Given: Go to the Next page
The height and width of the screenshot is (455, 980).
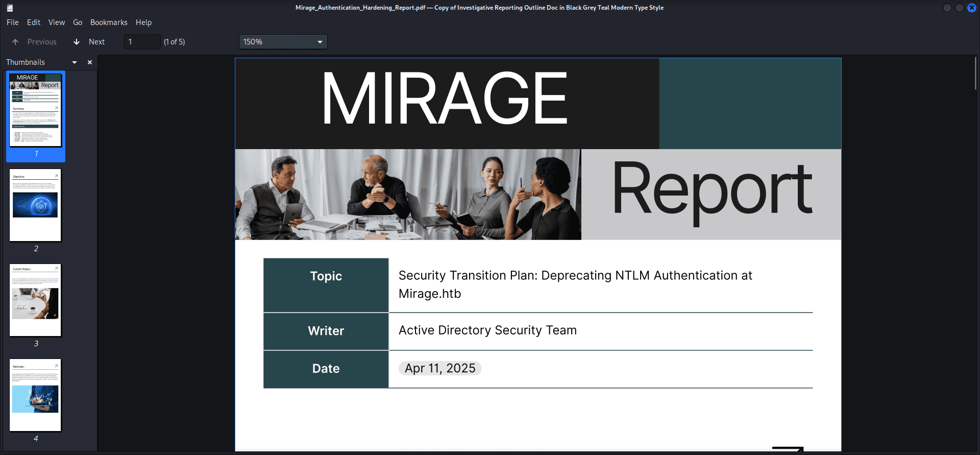Looking at the screenshot, I should coord(96,42).
